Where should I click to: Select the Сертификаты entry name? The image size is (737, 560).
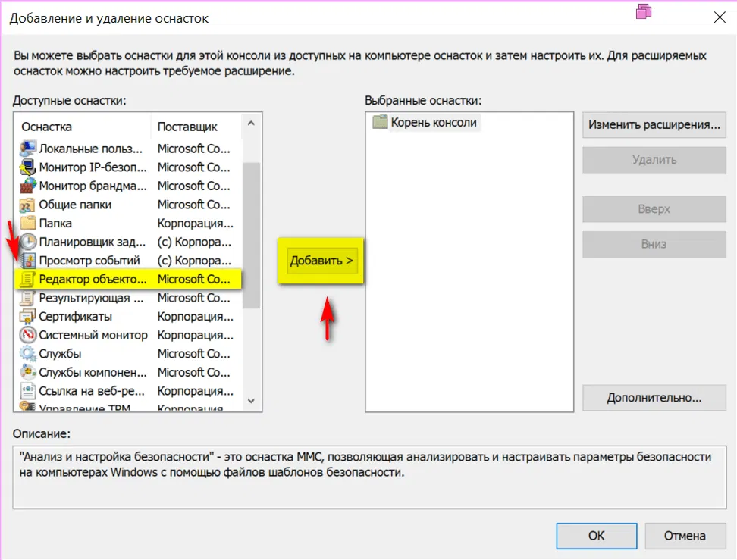[75, 317]
